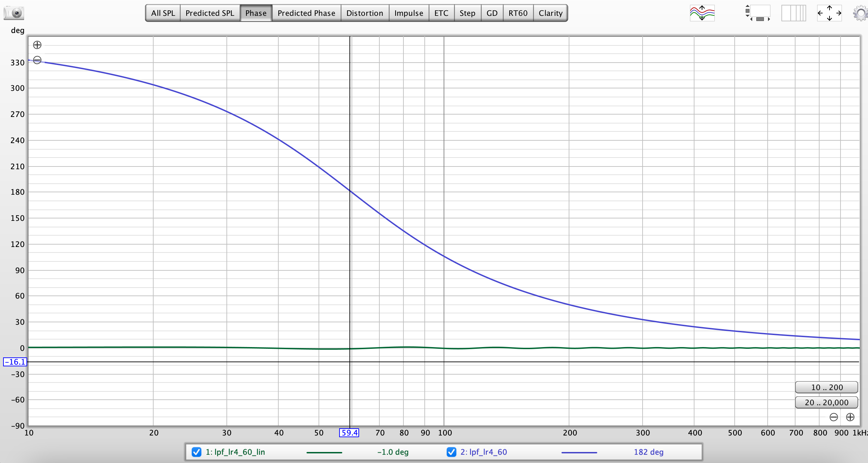This screenshot has height=463, width=868.
Task: Click blue line swatch for lpf_lr4_60
Action: point(579,453)
